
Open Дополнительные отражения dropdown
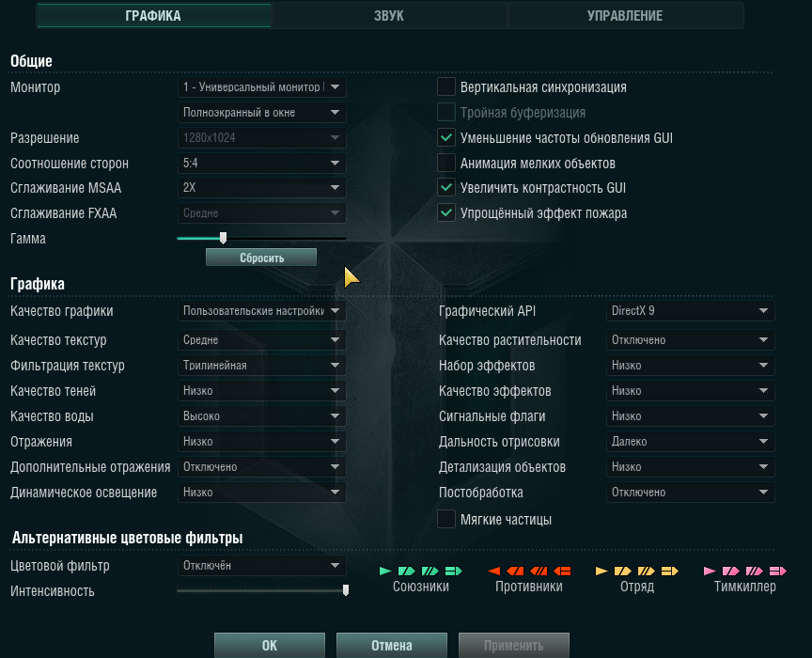click(261, 467)
